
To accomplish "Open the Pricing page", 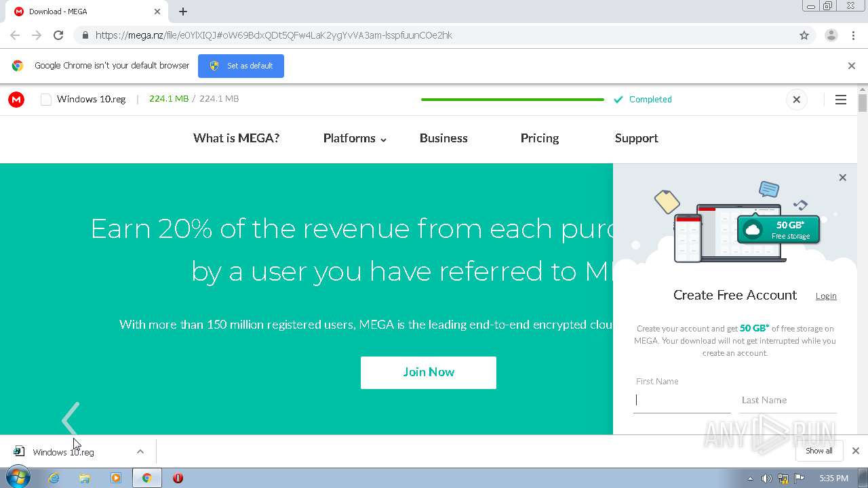I will pos(540,138).
